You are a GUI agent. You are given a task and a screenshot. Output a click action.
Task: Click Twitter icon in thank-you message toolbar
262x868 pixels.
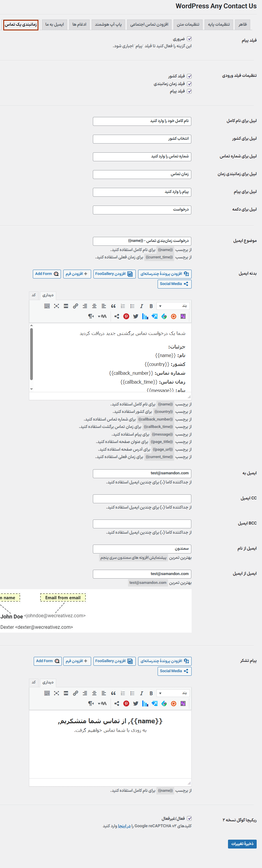pyautogui.click(x=135, y=703)
